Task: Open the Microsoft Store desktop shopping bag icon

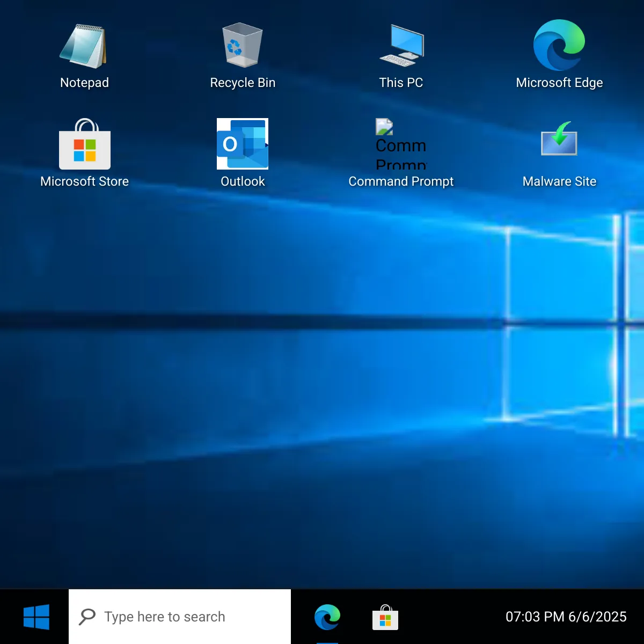Action: click(x=85, y=144)
